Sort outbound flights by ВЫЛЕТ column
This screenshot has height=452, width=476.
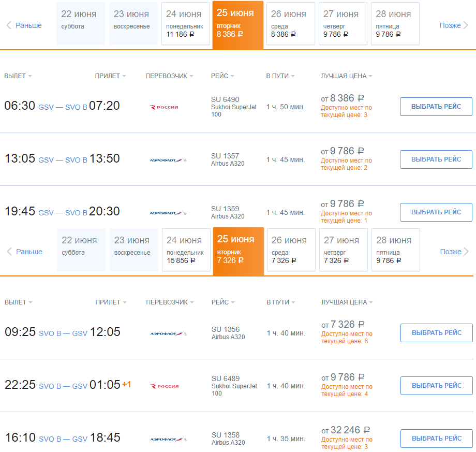18,76
